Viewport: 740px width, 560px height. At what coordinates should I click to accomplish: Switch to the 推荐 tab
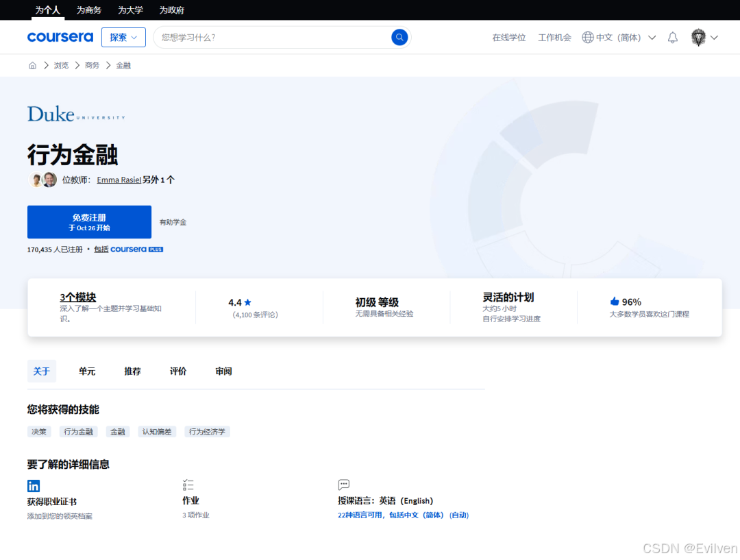coord(133,371)
